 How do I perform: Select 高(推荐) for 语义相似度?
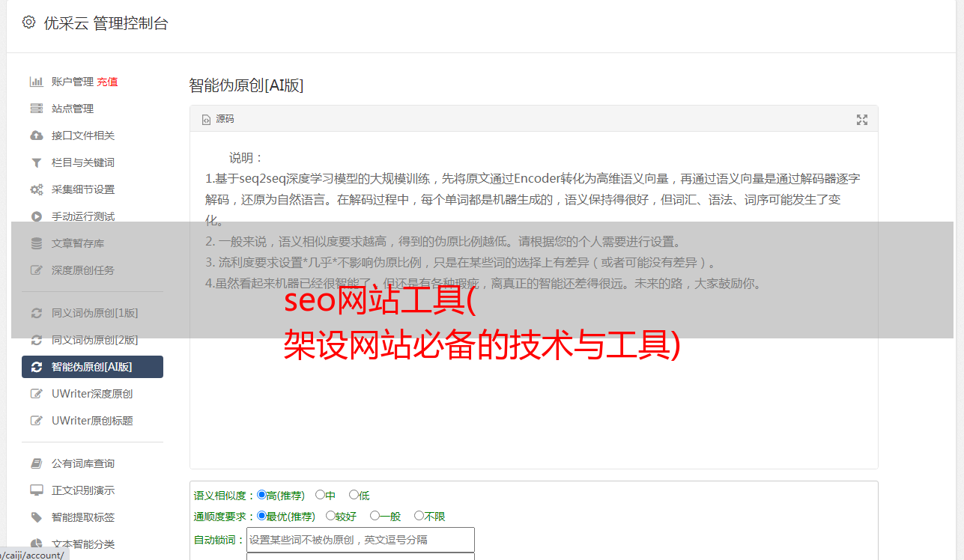click(x=261, y=495)
